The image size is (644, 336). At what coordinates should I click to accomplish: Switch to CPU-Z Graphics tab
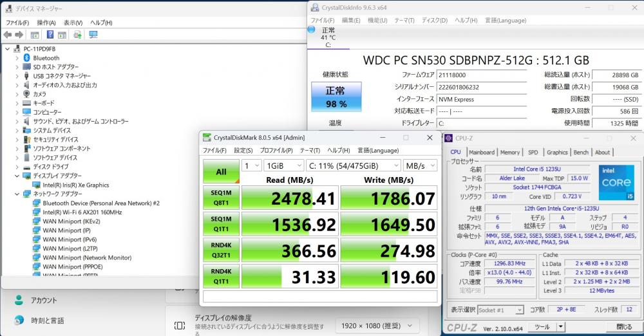point(557,152)
